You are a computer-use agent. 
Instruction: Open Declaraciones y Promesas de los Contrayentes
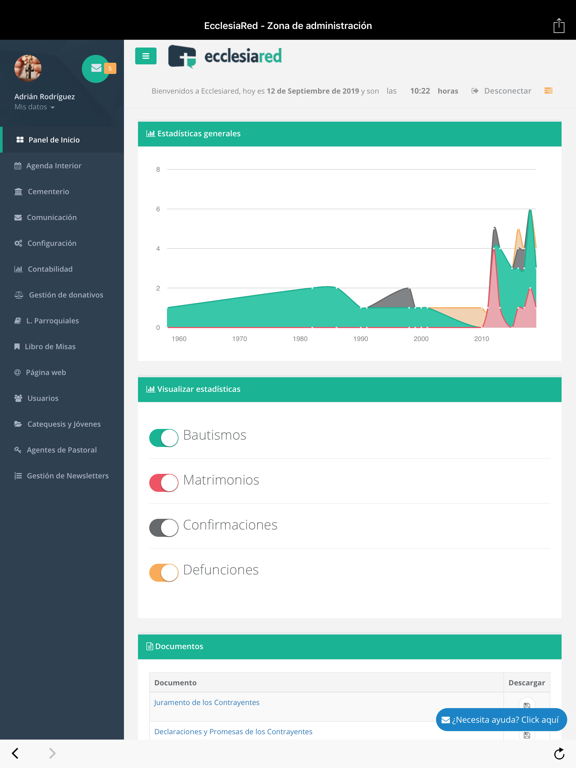pos(233,732)
